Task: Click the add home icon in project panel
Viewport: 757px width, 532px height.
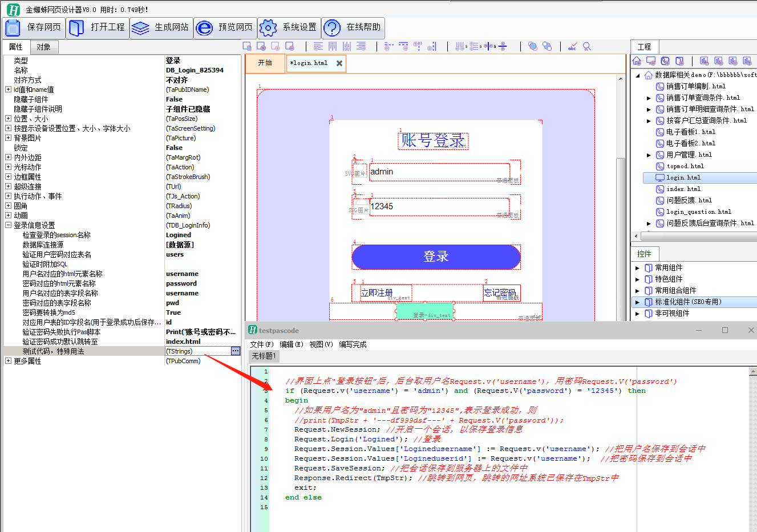Action: tap(637, 61)
